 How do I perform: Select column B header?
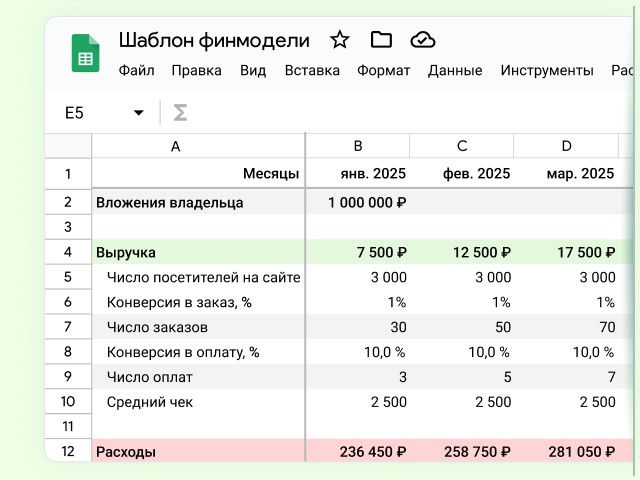(x=358, y=146)
